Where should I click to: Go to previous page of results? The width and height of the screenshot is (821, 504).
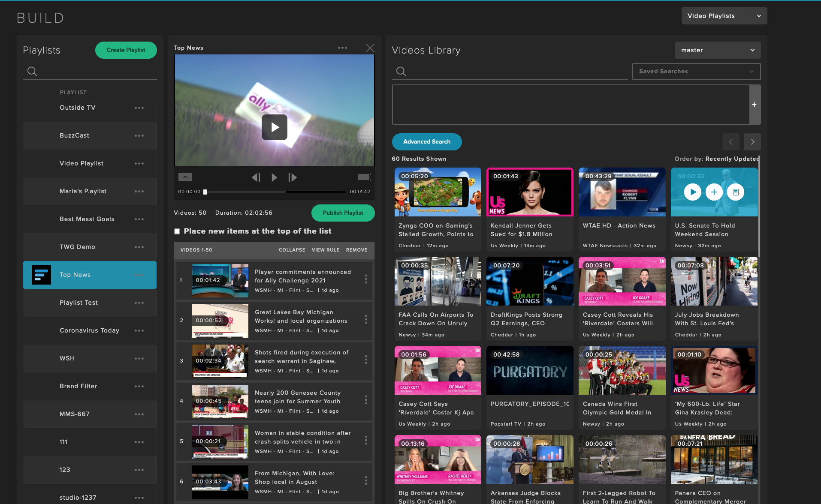[x=731, y=142]
